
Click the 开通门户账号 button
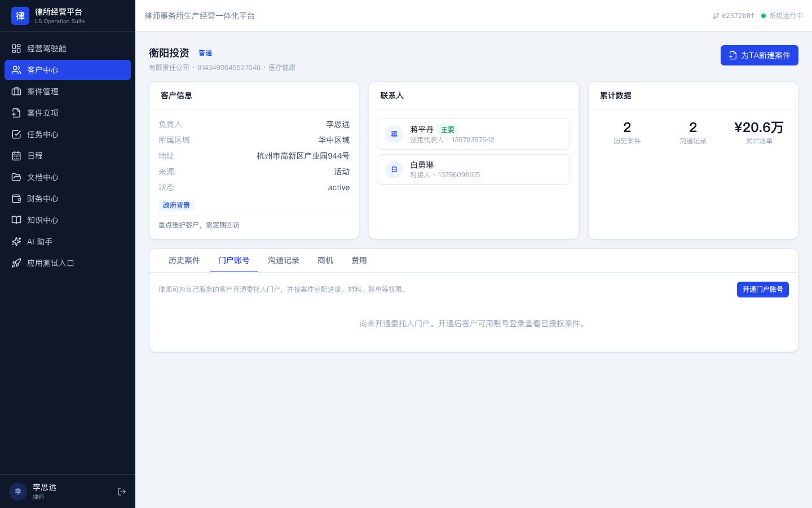763,290
